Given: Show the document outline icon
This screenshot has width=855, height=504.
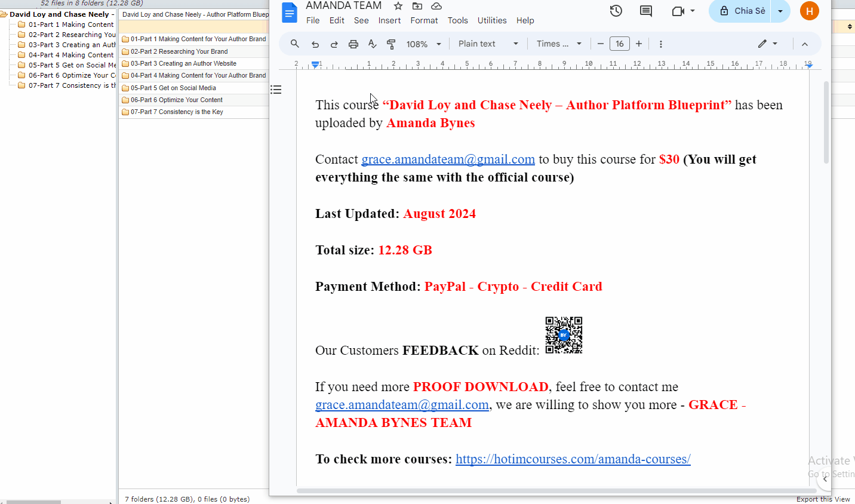Looking at the screenshot, I should [276, 90].
